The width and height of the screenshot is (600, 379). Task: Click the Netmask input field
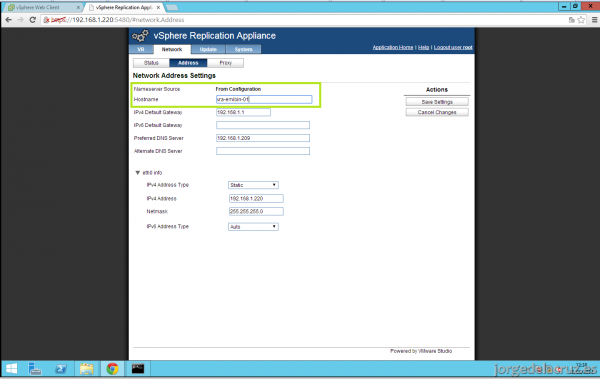tap(256, 211)
